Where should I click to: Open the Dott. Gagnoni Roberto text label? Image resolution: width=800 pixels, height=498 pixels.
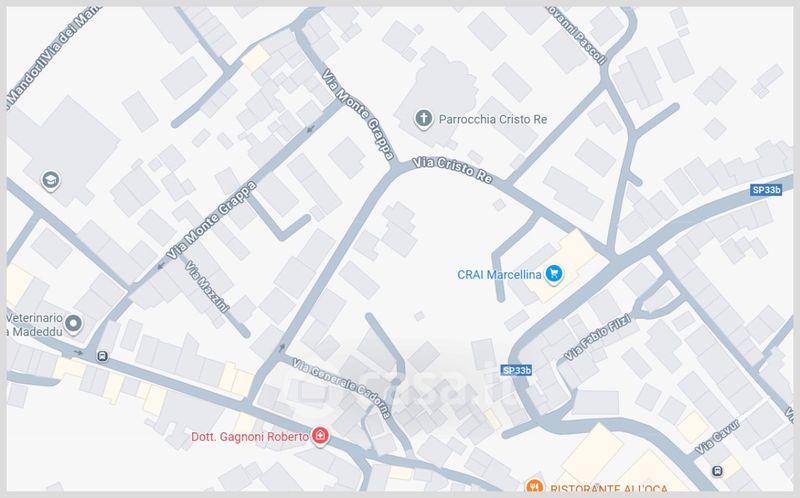point(250,437)
